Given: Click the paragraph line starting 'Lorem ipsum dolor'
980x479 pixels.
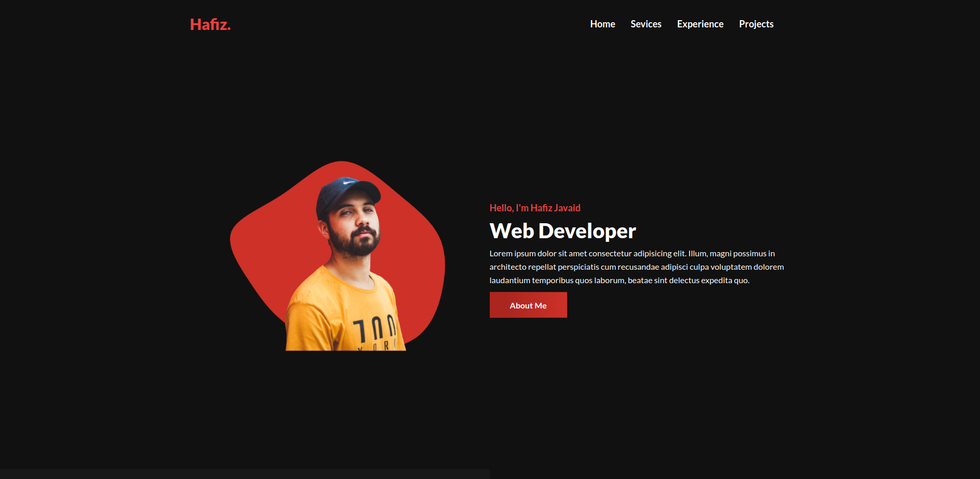Looking at the screenshot, I should (x=632, y=253).
